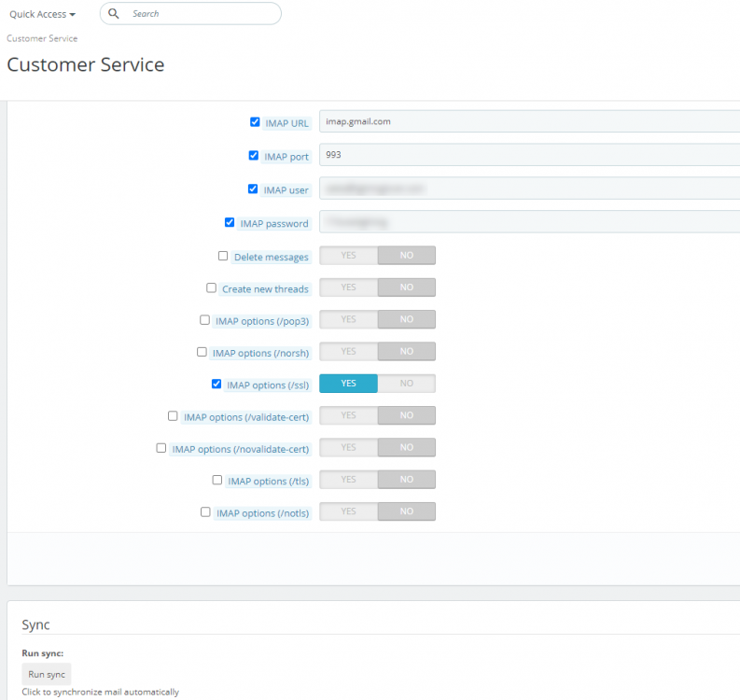
Task: Click the IMAP options (/validate-cert) label
Action: (x=246, y=418)
